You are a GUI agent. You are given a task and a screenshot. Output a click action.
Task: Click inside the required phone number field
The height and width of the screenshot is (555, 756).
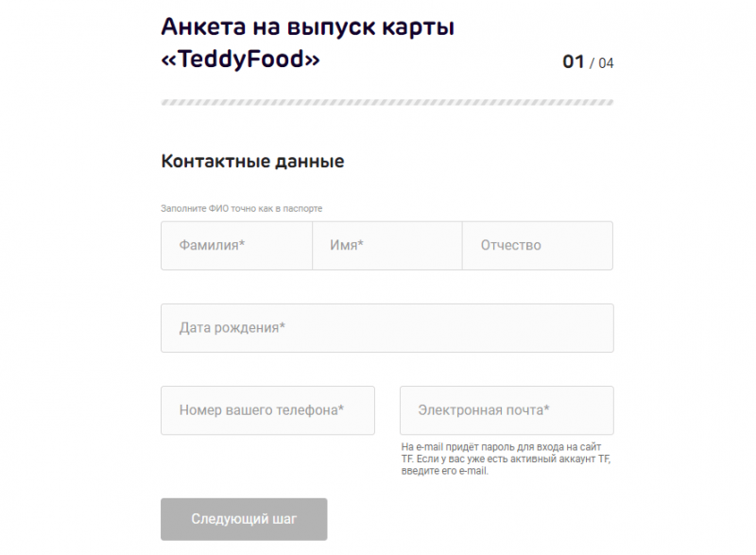tap(267, 410)
